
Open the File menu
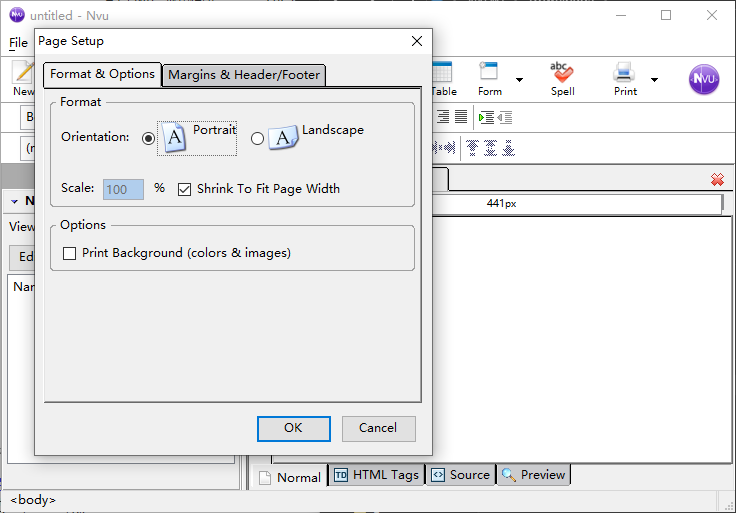(18, 43)
